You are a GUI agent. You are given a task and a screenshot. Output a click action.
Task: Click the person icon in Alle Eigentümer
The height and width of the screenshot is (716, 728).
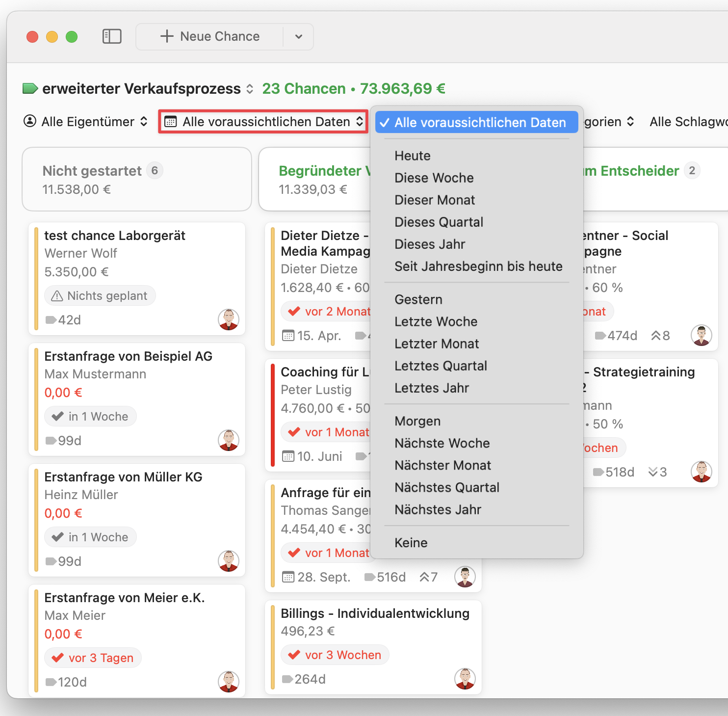pos(30,121)
